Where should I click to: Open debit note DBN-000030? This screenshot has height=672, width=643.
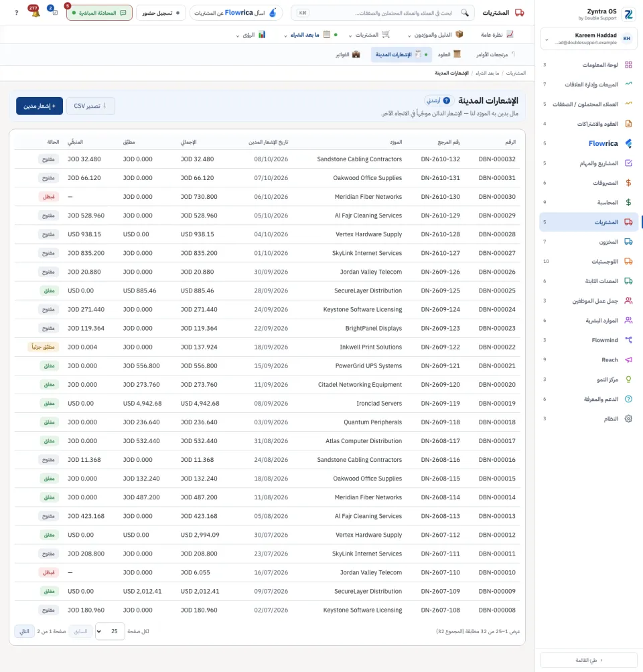(497, 197)
